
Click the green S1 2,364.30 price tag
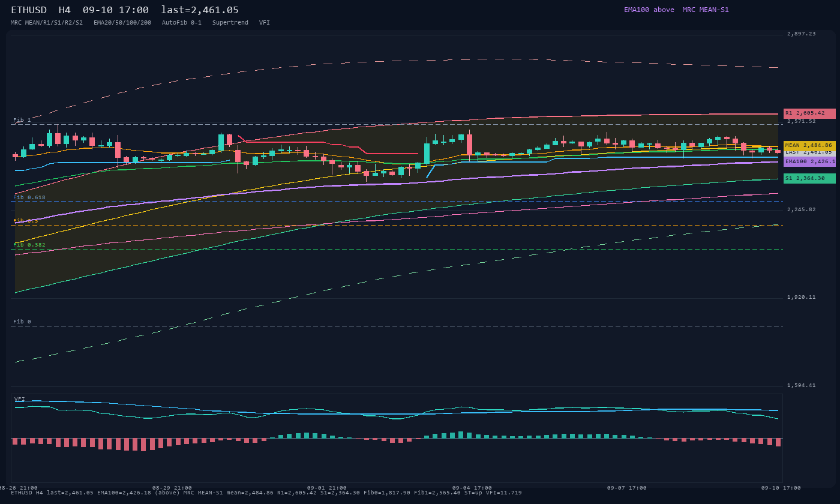[809, 178]
